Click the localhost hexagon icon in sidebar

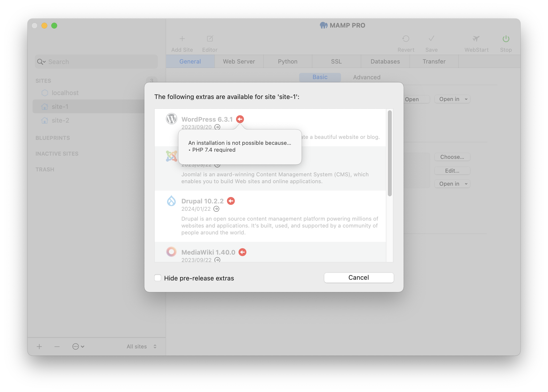coord(45,93)
